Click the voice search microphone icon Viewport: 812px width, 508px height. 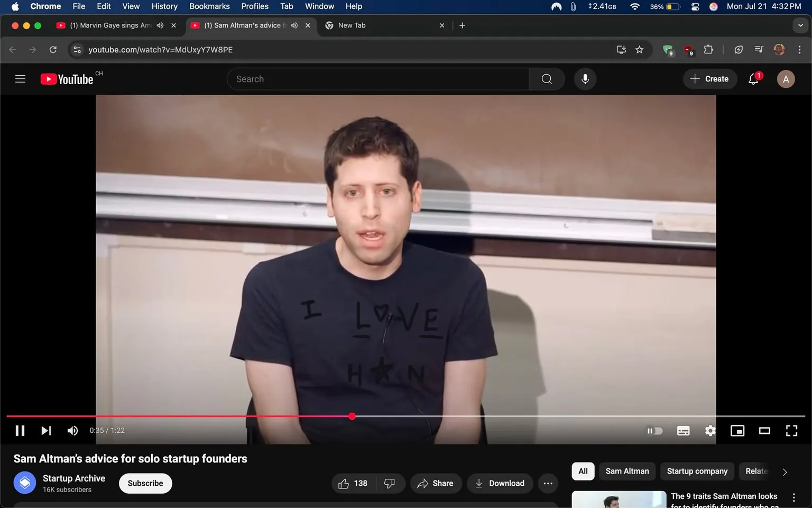pyautogui.click(x=585, y=78)
